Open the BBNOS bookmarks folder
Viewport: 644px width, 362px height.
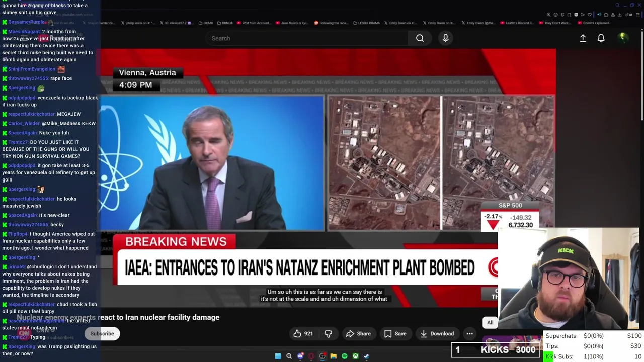[x=225, y=23]
